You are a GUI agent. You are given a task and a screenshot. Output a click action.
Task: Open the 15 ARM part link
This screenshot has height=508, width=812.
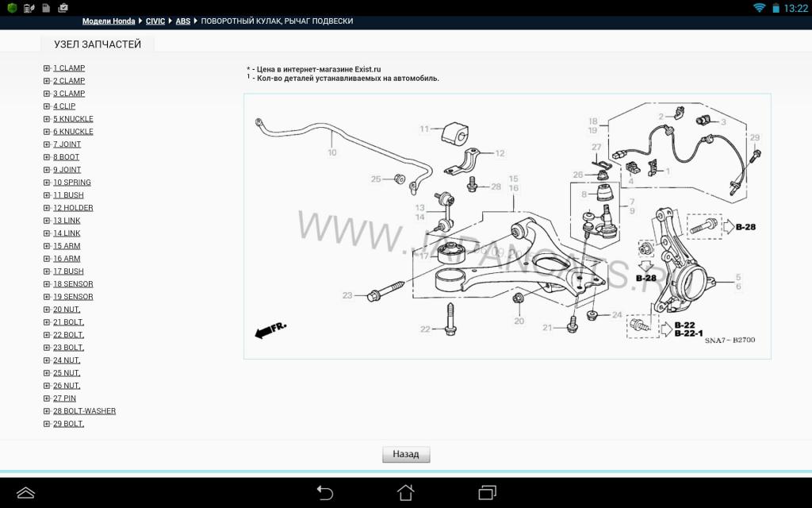[x=67, y=246]
